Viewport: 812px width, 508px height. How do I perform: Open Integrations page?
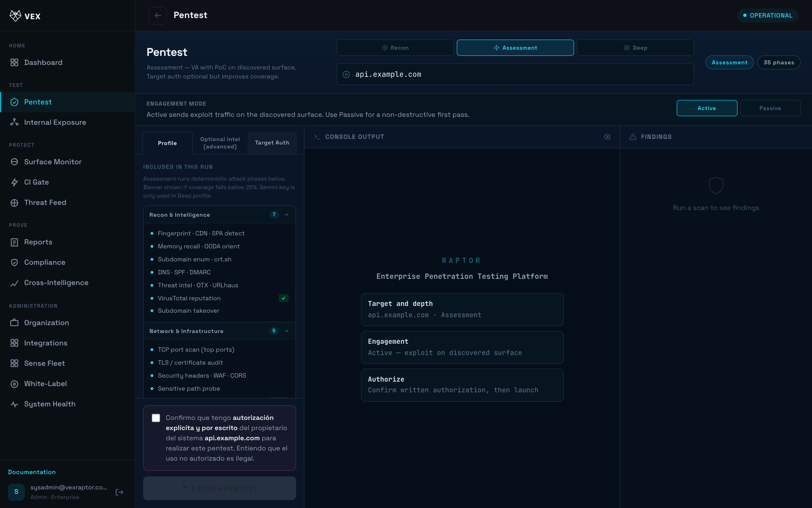(67, 343)
